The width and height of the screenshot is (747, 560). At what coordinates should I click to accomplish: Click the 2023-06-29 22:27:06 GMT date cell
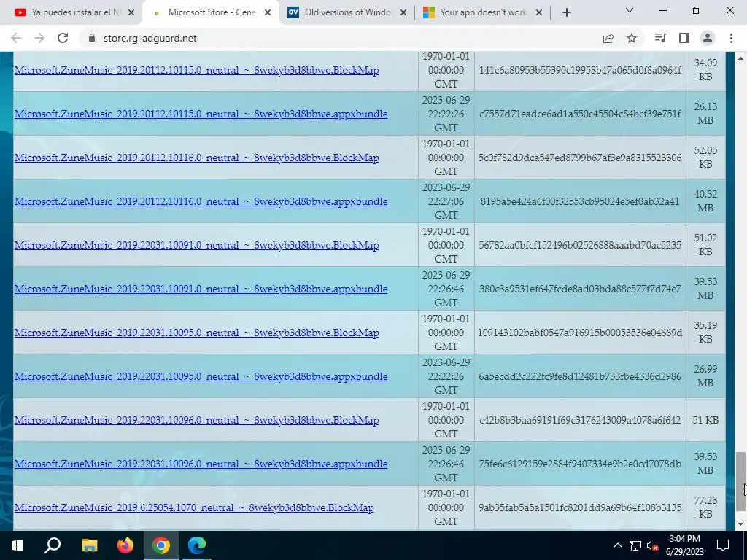point(446,201)
